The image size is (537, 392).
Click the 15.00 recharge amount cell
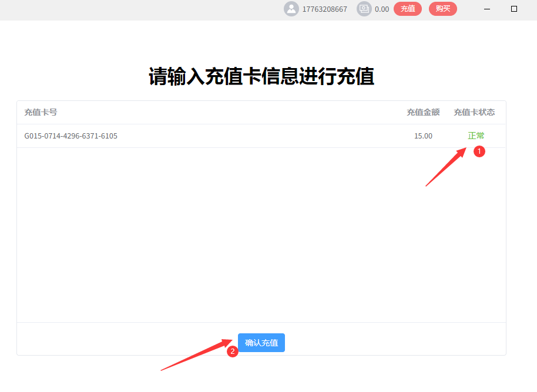pos(423,136)
